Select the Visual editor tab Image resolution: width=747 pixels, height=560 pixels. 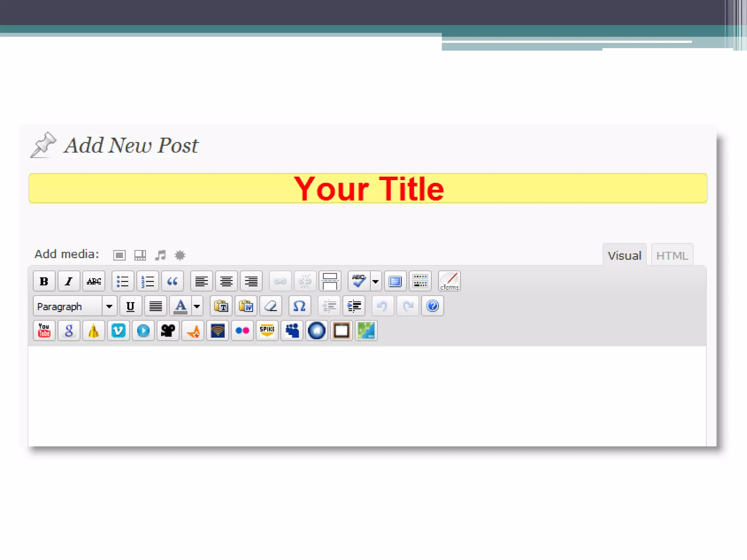[624, 256]
